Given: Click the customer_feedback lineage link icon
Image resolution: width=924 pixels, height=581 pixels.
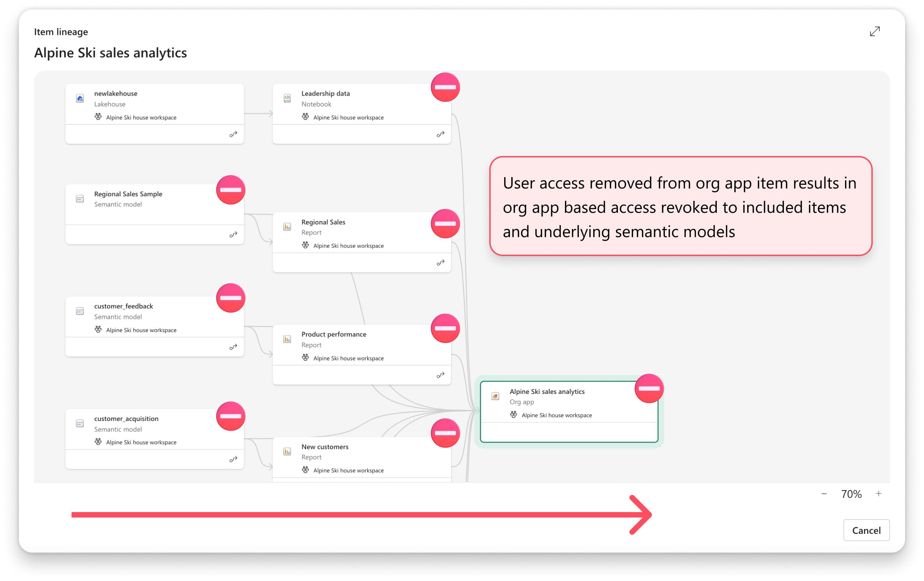Looking at the screenshot, I should coord(233,347).
